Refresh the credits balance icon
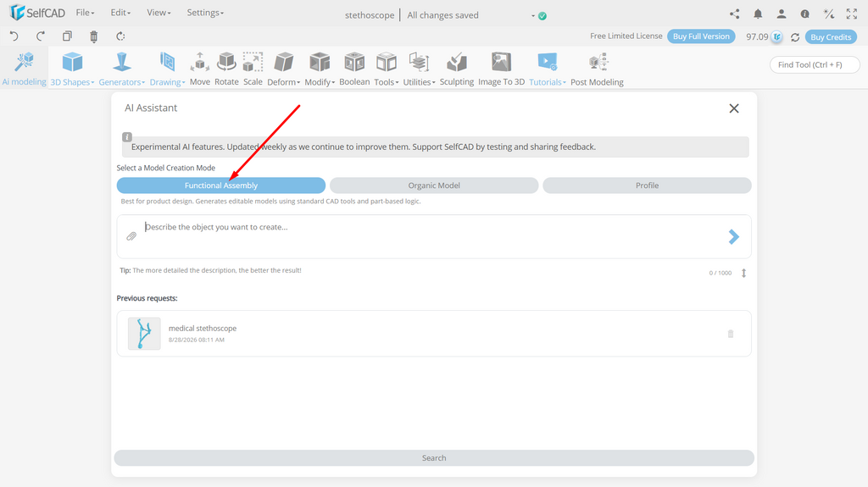 pyautogui.click(x=795, y=37)
